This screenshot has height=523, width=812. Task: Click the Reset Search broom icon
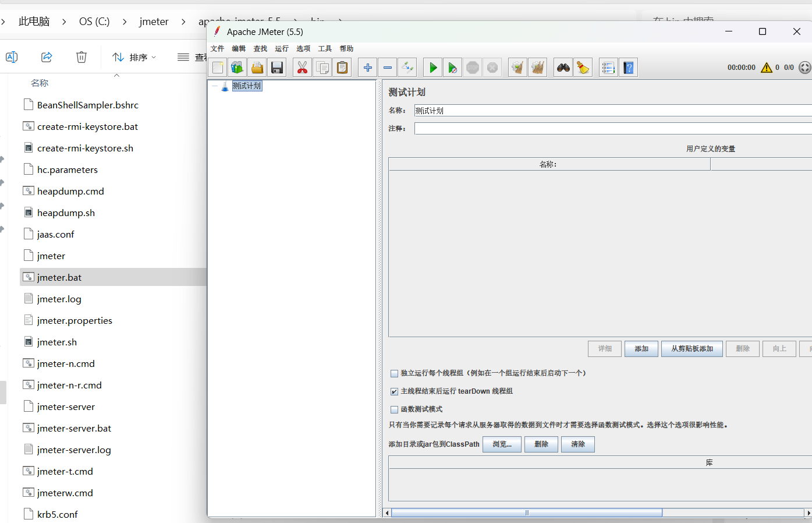[x=583, y=68]
